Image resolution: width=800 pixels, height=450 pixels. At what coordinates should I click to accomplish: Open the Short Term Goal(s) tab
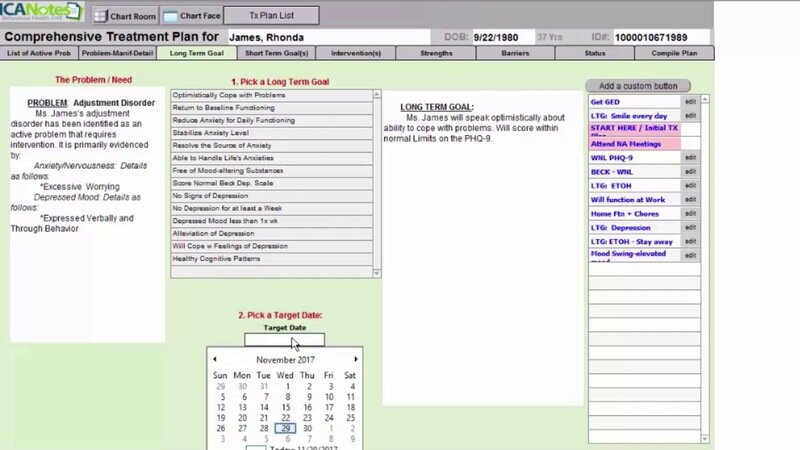(x=277, y=53)
